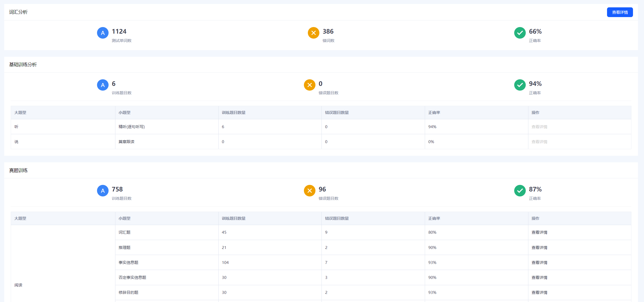Open 查看详情 for 事实信息题 row

tap(539, 263)
